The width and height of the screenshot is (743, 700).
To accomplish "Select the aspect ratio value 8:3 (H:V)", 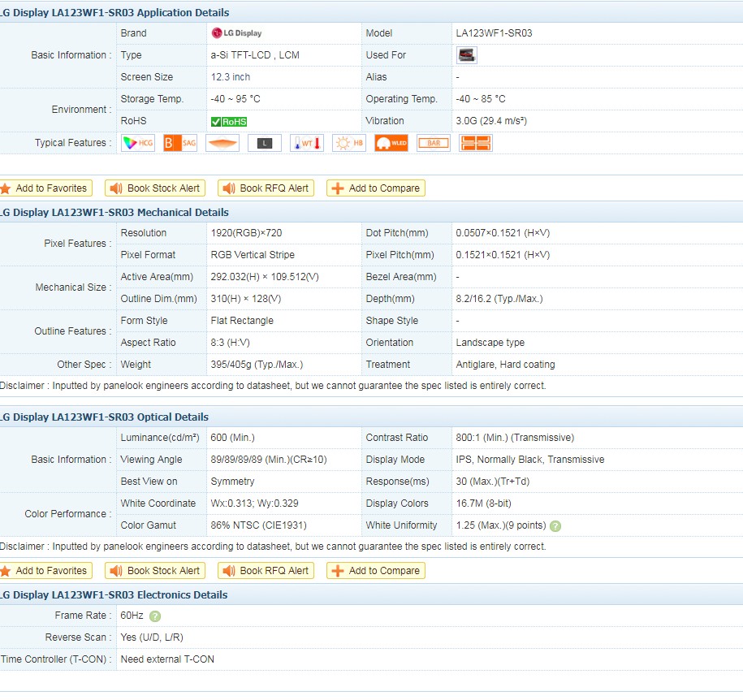I will (231, 343).
